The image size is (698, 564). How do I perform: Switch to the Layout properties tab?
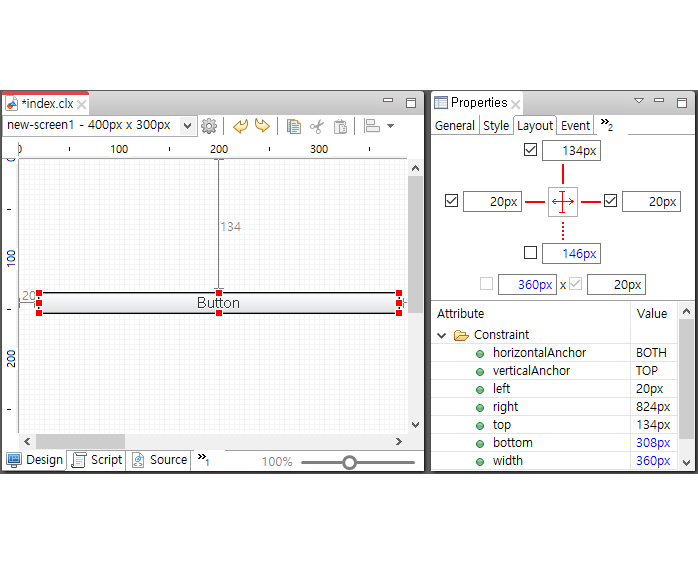[x=535, y=126]
